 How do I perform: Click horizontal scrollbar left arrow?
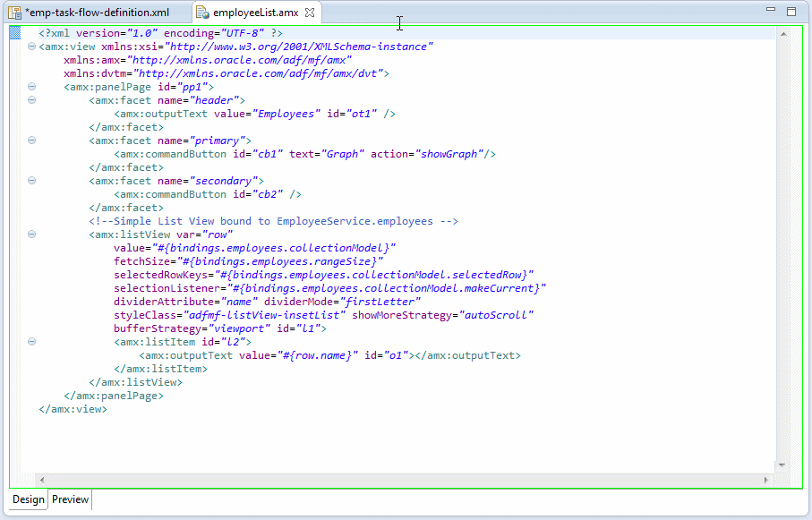(42, 480)
